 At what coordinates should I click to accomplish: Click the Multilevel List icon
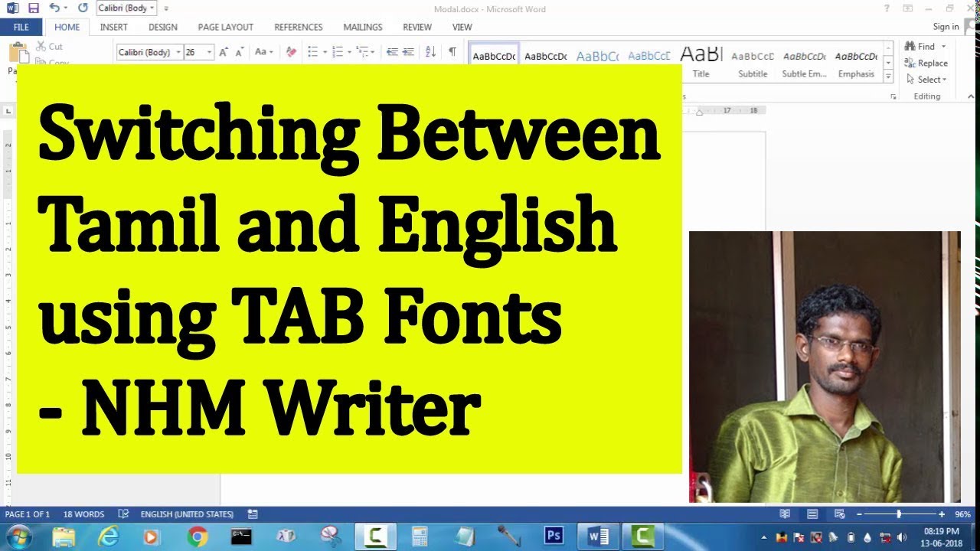(361, 52)
